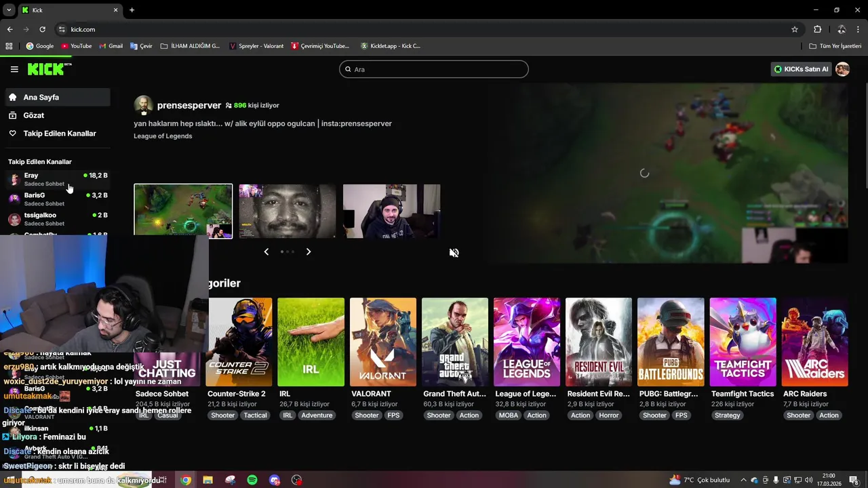Open IRL category cover image
This screenshot has width=868, height=488.
[x=311, y=342]
